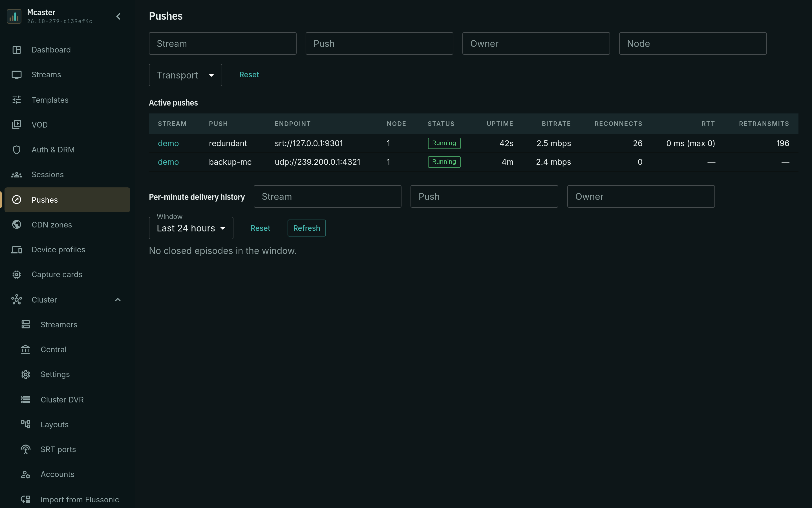The image size is (812, 508).
Task: Open the Transport filter dropdown
Action: 186,75
